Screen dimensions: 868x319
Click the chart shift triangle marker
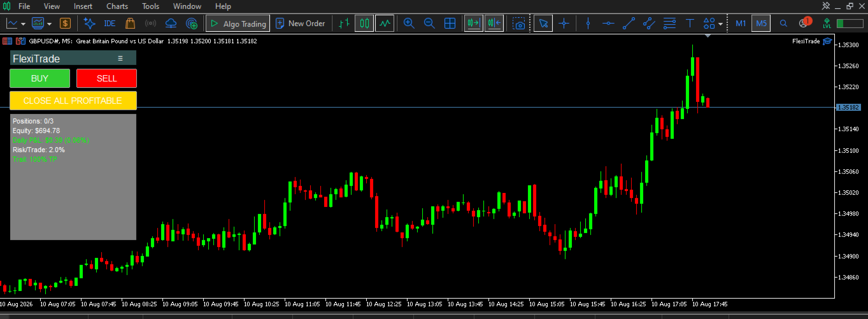708,36
